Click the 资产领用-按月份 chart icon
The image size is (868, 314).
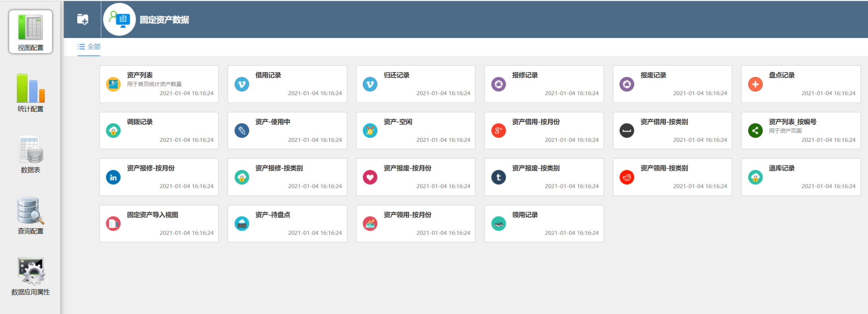(x=370, y=224)
